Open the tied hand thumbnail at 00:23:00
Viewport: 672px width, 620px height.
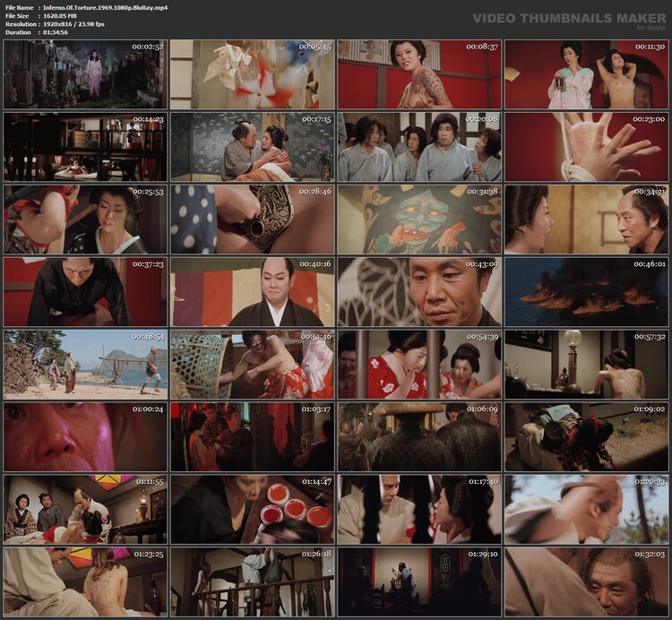coord(587,147)
